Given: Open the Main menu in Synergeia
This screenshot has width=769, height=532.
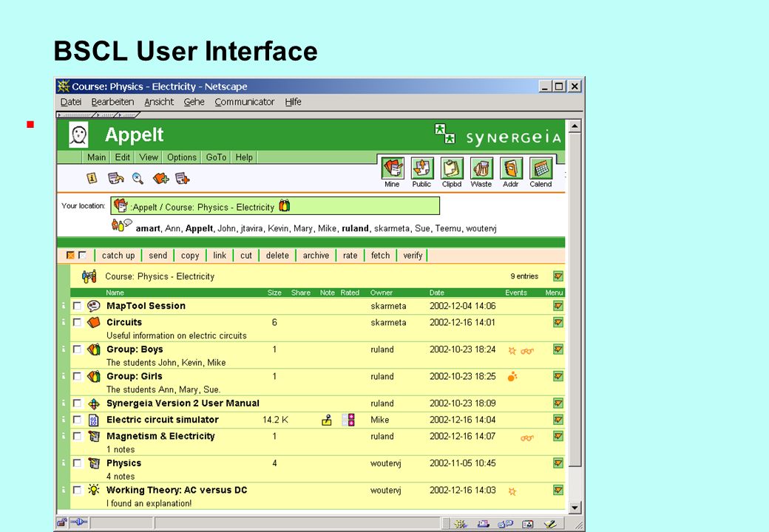Looking at the screenshot, I should [x=97, y=157].
